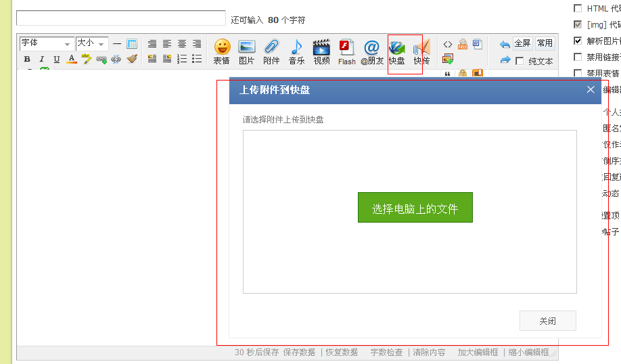Align text right in the editor
This screenshot has width=621, height=364.
coord(197,43)
